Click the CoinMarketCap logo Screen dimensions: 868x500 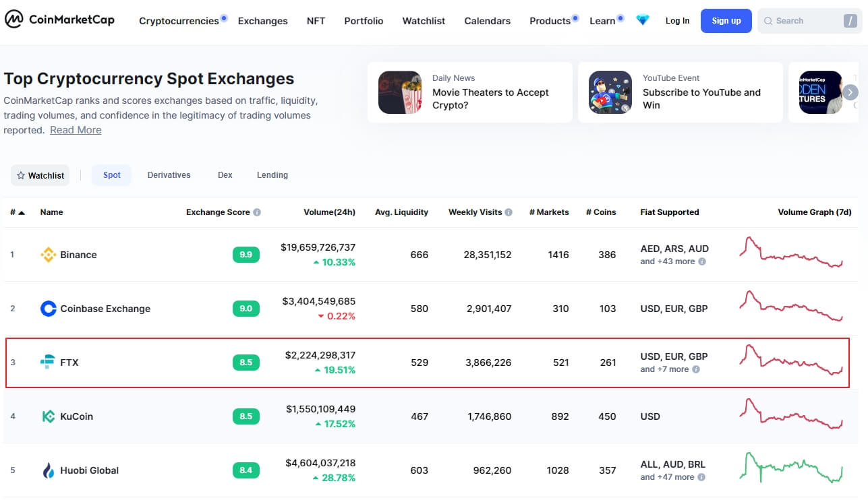pos(59,20)
